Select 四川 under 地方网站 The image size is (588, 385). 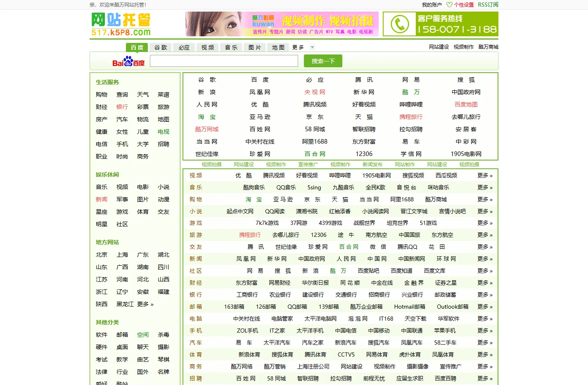(164, 267)
